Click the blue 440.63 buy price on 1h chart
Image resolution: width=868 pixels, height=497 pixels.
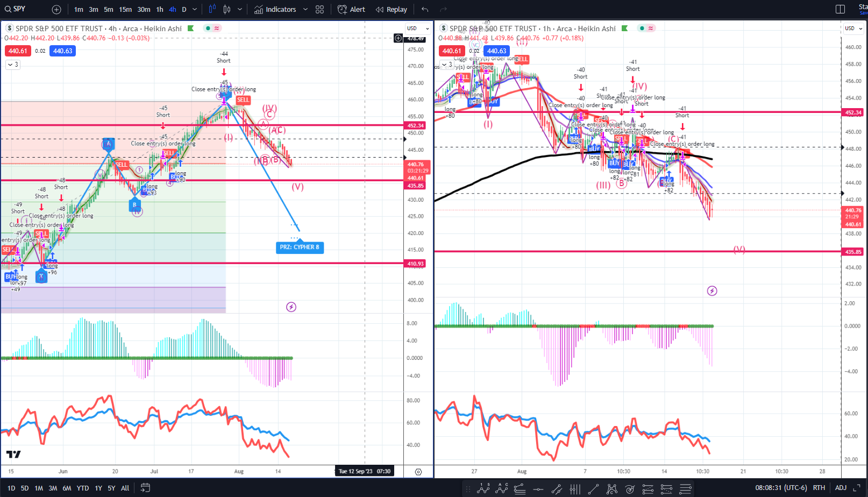[496, 51]
